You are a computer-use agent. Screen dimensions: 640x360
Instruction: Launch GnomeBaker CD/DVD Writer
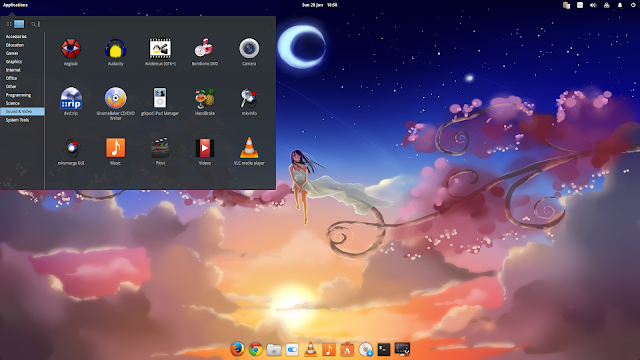(116, 103)
